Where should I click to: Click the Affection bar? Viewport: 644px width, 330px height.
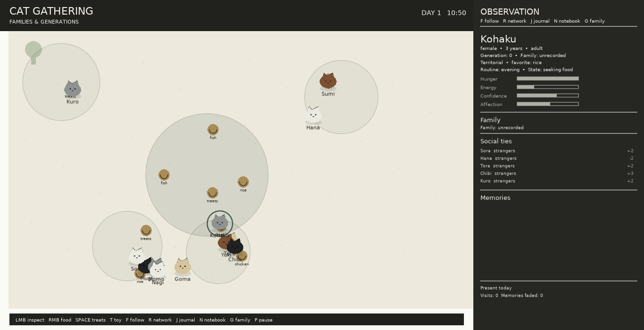tap(548, 104)
